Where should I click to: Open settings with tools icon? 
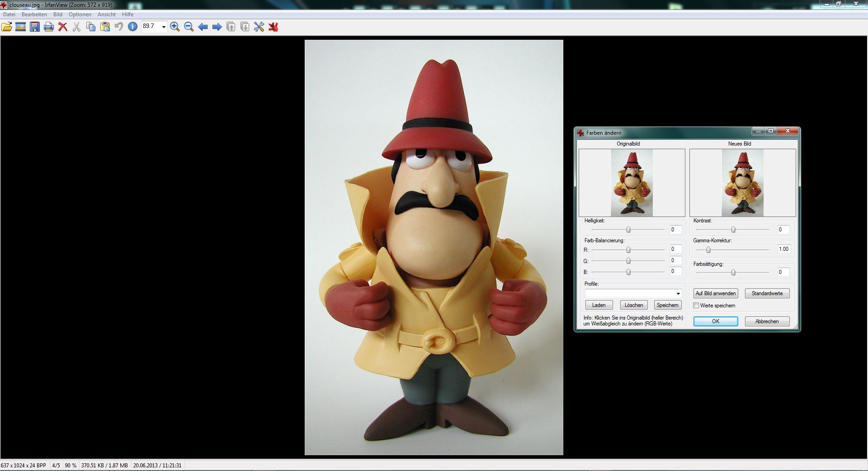pyautogui.click(x=259, y=27)
